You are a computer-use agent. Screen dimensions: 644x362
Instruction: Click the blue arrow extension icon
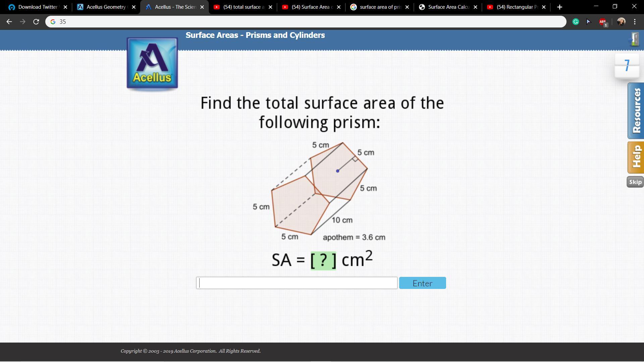588,22
